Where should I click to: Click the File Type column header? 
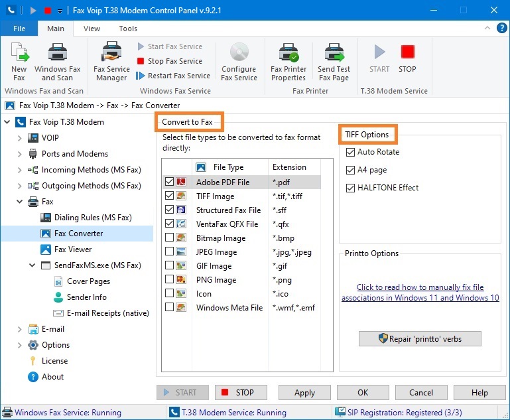(230, 167)
